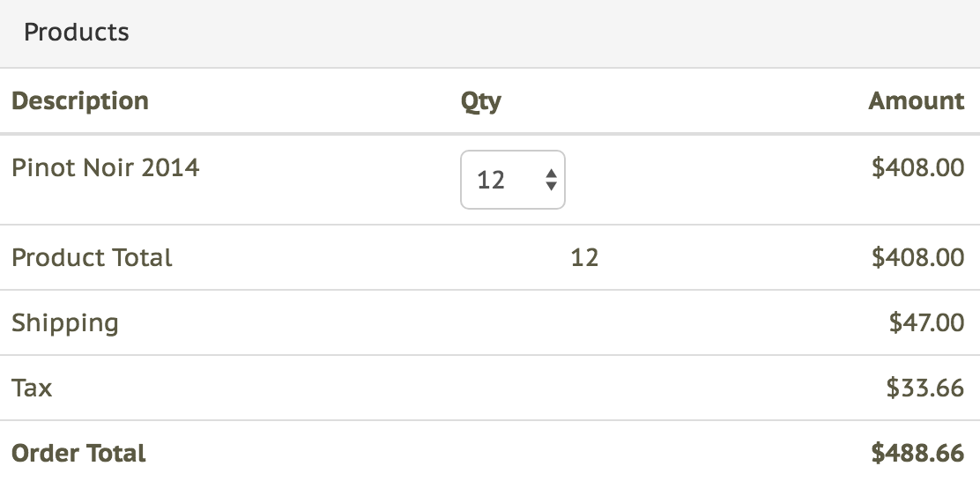Click the Tax label
The height and width of the screenshot is (481, 980).
(32, 388)
